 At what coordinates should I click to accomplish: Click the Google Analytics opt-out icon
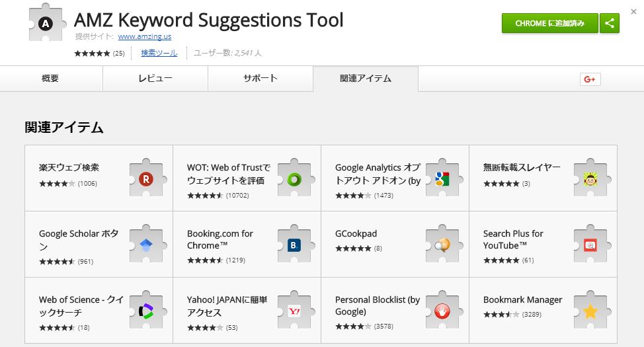tap(443, 178)
